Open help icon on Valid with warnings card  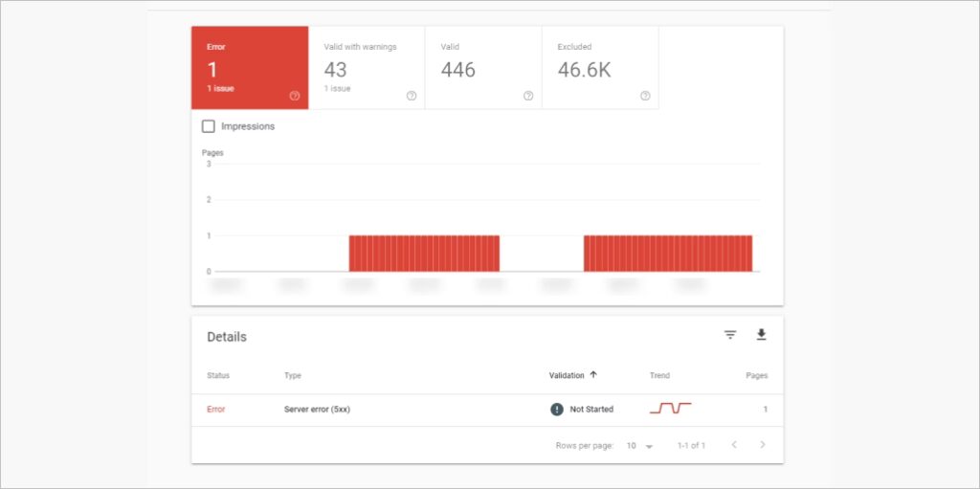click(412, 96)
